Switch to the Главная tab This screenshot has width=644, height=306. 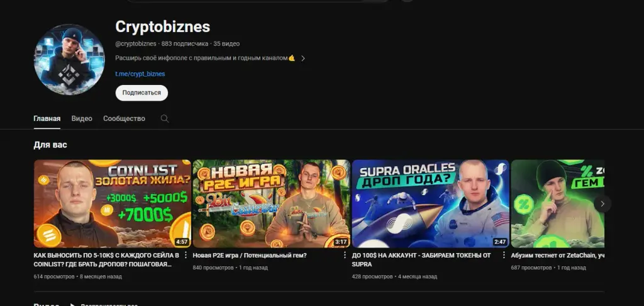[47, 118]
